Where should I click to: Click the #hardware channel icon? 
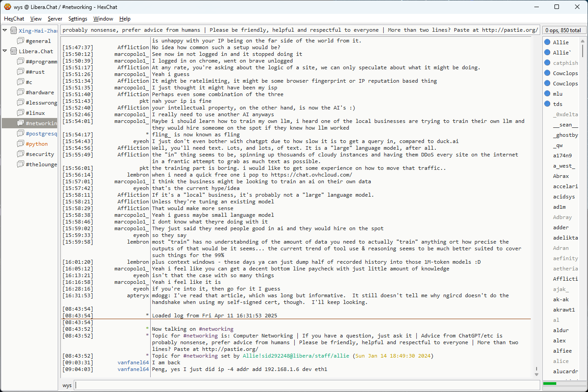tap(21, 92)
